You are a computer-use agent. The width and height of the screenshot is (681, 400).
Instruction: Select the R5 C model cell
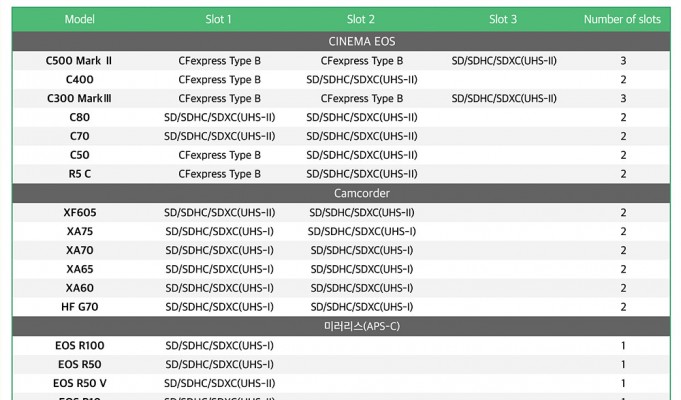pos(79,174)
